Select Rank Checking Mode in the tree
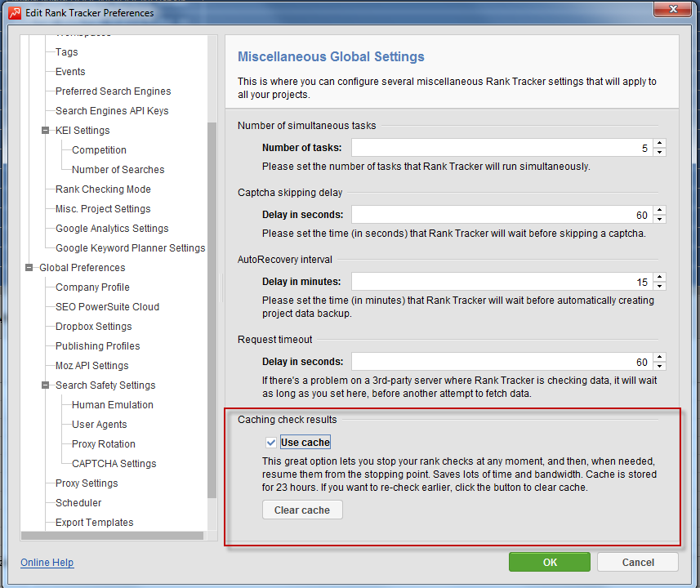Viewport: 700px width, 588px height. tap(103, 189)
